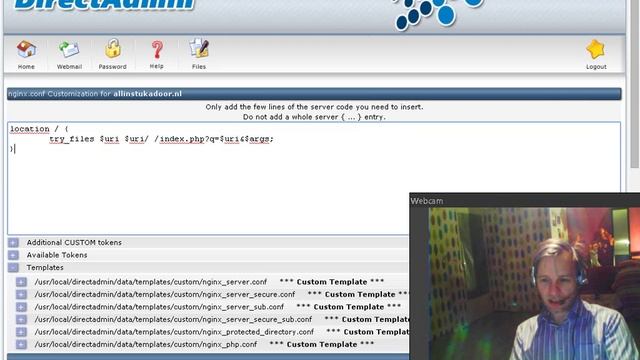Expand Additional CUSTOM tokens section
This screenshot has height=360, width=640.
(x=13, y=242)
